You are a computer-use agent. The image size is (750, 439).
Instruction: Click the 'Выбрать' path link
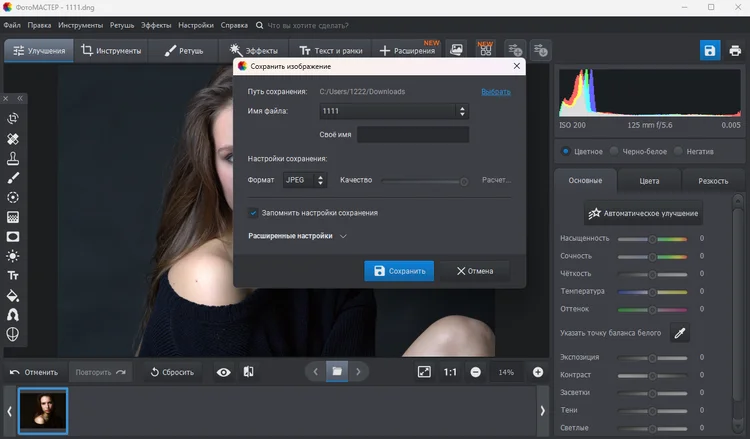pyautogui.click(x=496, y=92)
